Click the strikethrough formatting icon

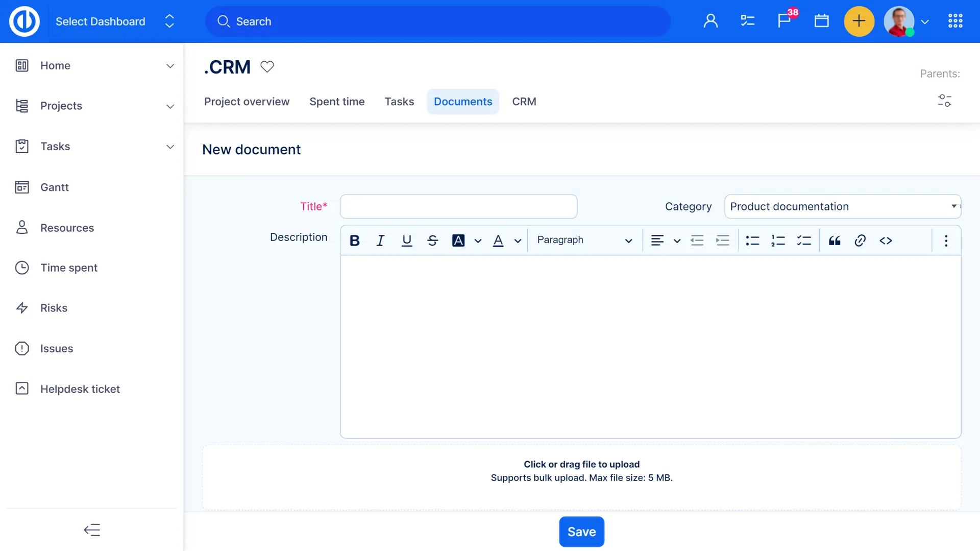432,241
